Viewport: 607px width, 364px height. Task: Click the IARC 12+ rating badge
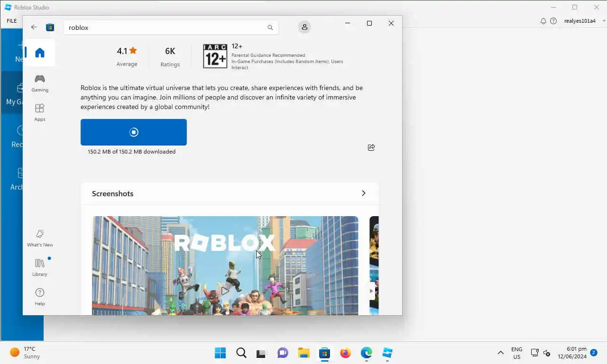pyautogui.click(x=215, y=56)
